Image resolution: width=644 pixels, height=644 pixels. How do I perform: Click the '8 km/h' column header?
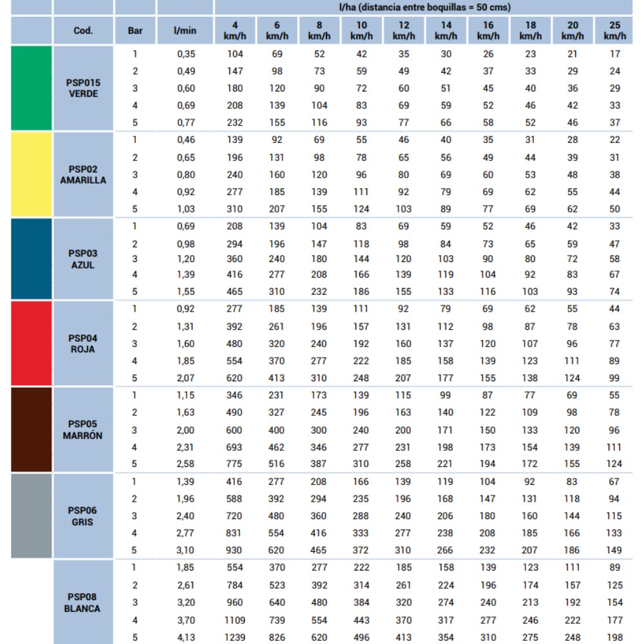click(x=319, y=30)
